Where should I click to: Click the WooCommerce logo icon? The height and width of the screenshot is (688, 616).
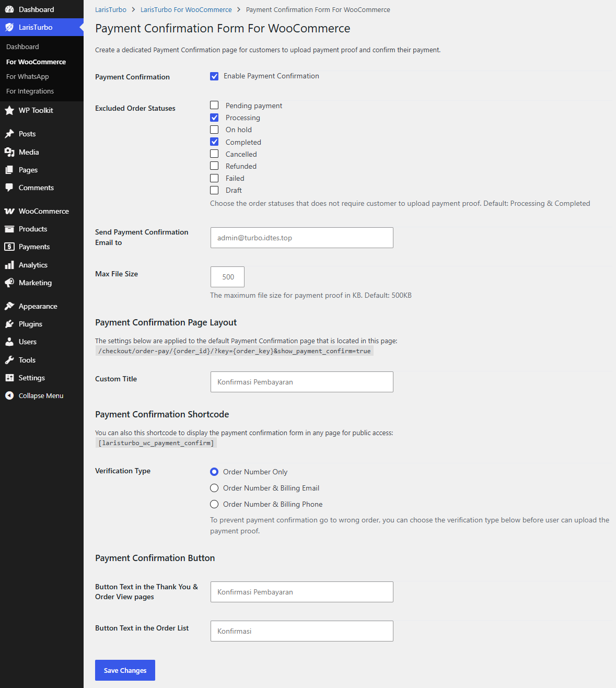9,211
